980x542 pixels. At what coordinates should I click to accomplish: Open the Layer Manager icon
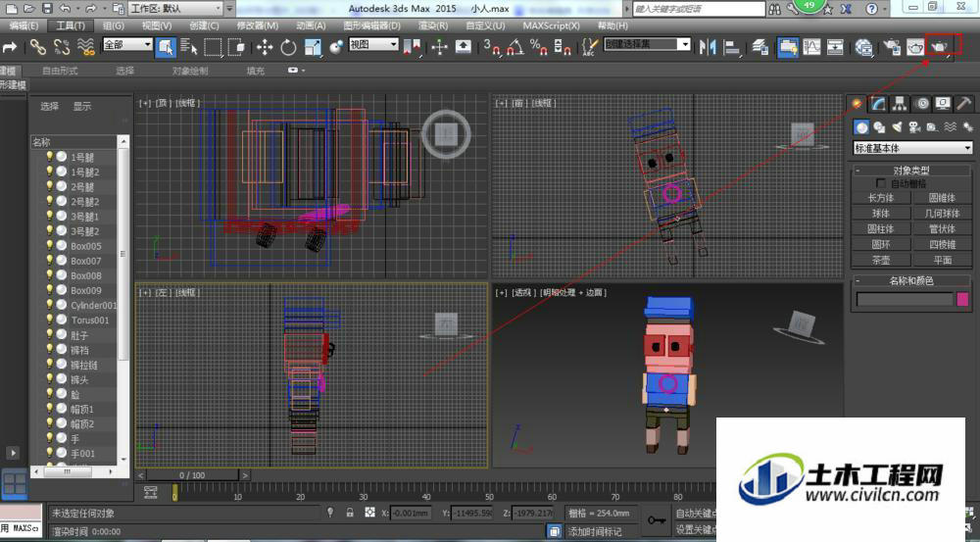point(760,47)
